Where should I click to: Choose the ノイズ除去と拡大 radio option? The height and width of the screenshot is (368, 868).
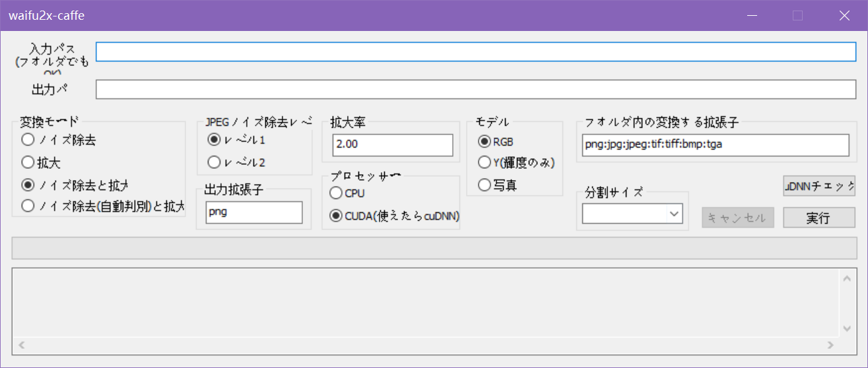click(x=75, y=184)
